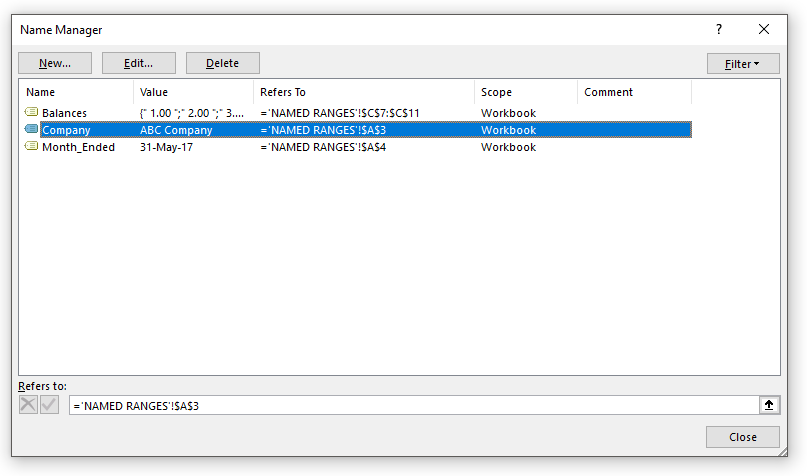Click Workbook scope in Month_Ended row
The height and width of the screenshot is (476, 807).
pos(508,147)
